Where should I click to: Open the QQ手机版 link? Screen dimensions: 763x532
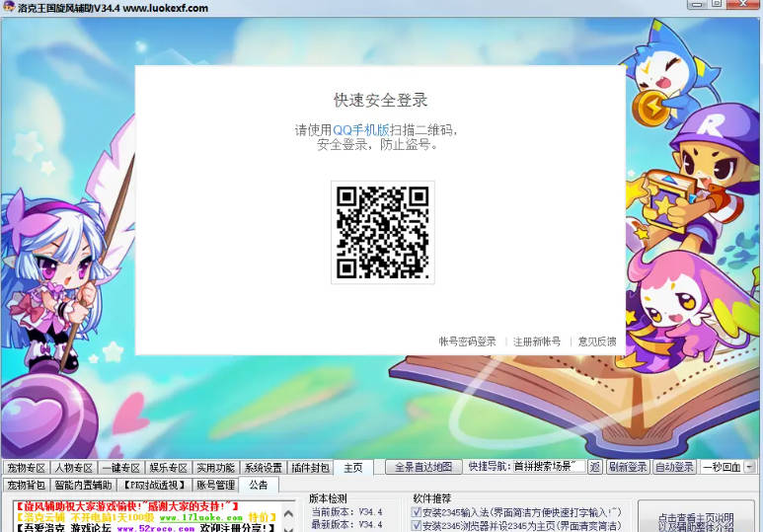361,130
